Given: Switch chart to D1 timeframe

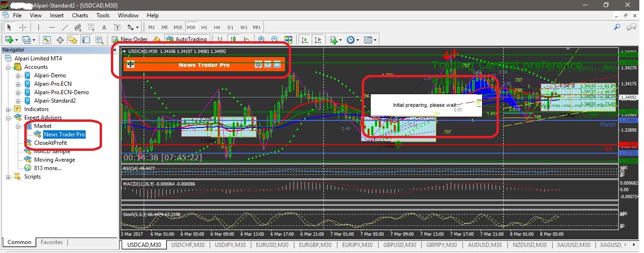Looking at the screenshot, I should pos(230,27).
